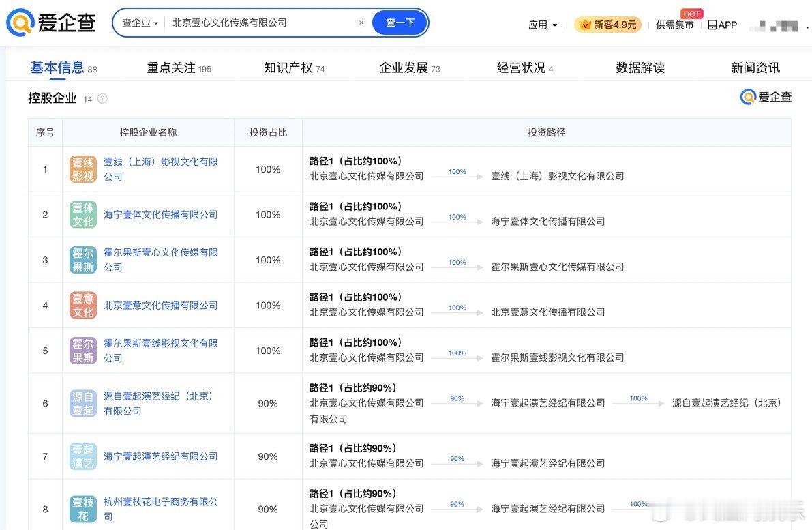Screen dimensions: 812x530
Task: Click the 壹起演艺 company logo icon
Action: click(x=83, y=456)
